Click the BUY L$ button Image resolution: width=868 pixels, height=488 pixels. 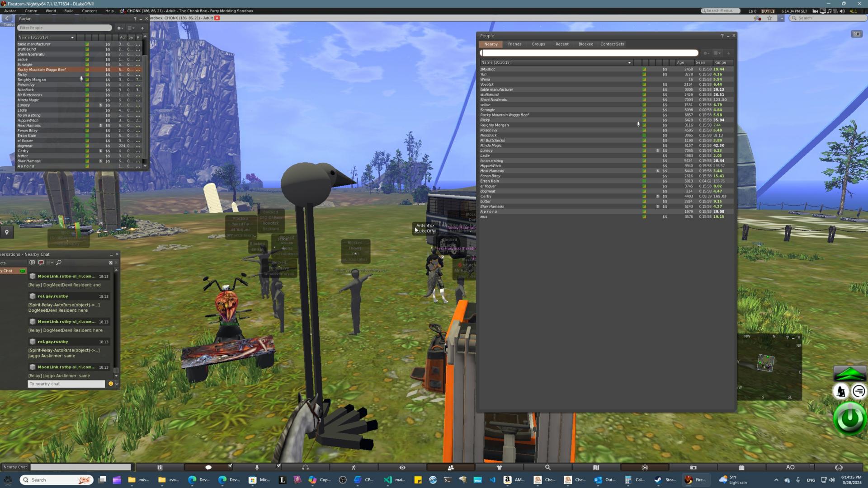[x=768, y=11]
